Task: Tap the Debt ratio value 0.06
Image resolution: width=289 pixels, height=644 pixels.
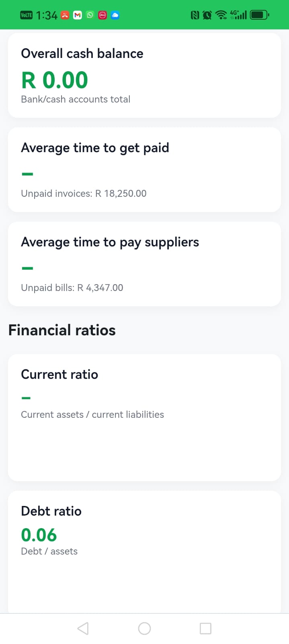Action: [39, 535]
